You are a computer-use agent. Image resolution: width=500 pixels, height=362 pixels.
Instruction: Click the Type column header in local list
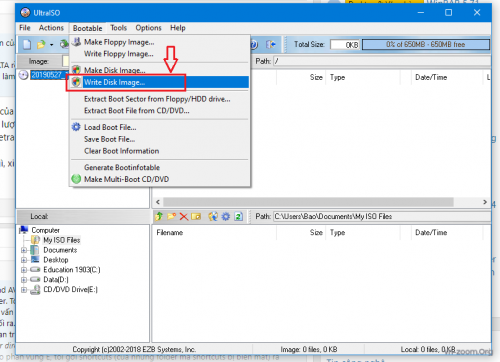click(363, 233)
